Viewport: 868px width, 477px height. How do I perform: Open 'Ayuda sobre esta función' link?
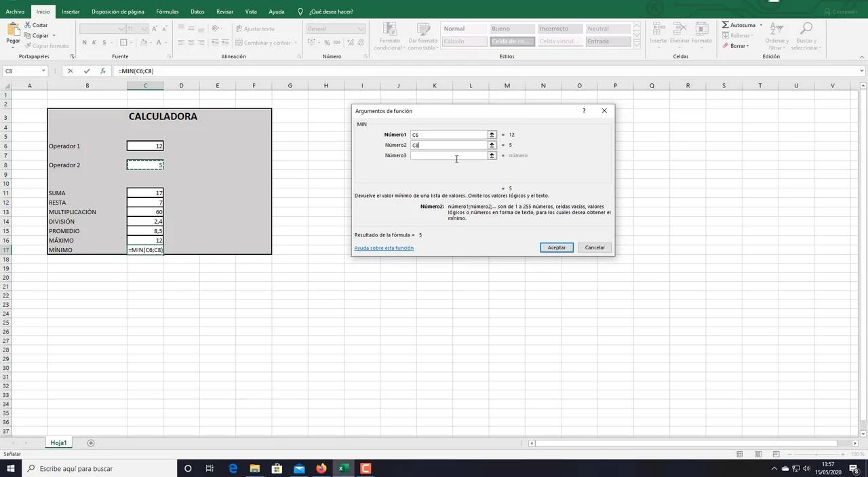coord(384,248)
